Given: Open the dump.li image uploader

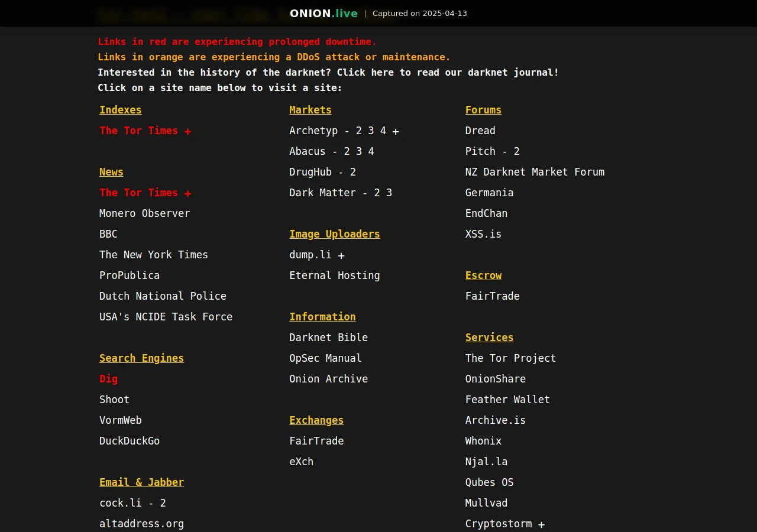Looking at the screenshot, I should pyautogui.click(x=310, y=255).
